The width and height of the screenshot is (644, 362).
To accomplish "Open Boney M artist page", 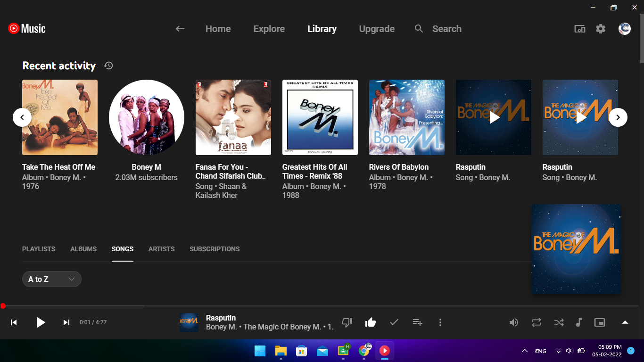I will click(146, 117).
